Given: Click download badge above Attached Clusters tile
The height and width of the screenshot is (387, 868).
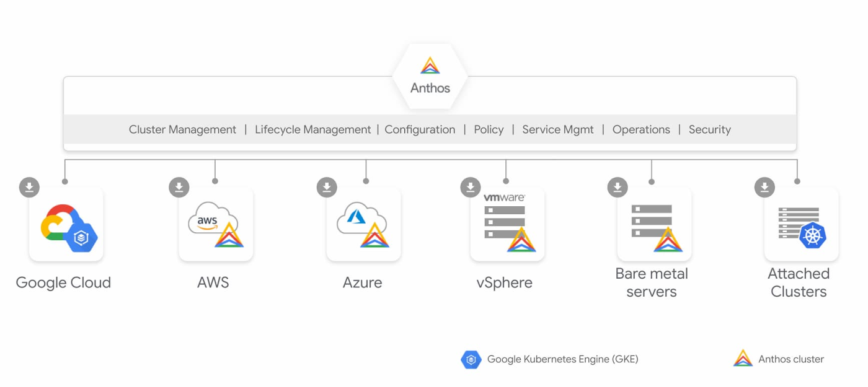Looking at the screenshot, I should point(764,187).
